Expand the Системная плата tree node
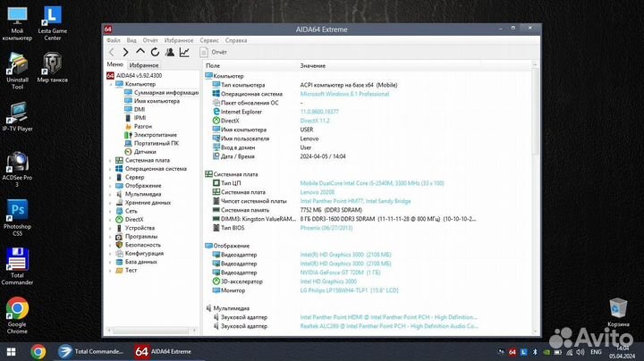The image size is (644, 361). coord(111,160)
